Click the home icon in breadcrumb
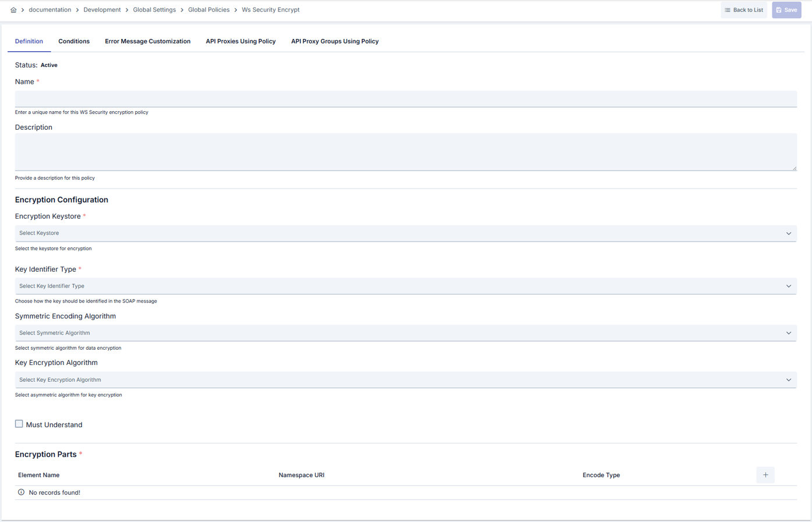The height and width of the screenshot is (522, 812). coord(13,10)
